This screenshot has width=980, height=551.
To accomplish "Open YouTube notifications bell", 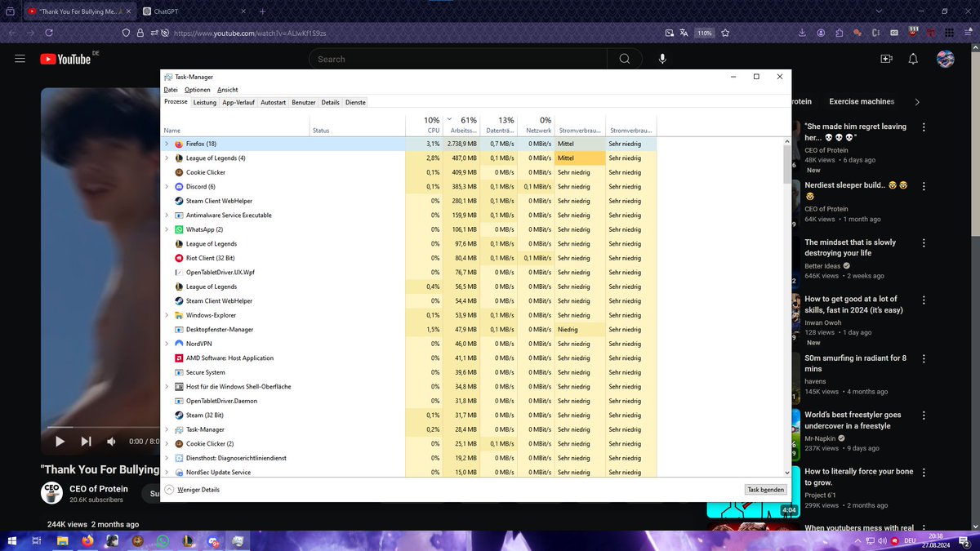I will tap(913, 59).
